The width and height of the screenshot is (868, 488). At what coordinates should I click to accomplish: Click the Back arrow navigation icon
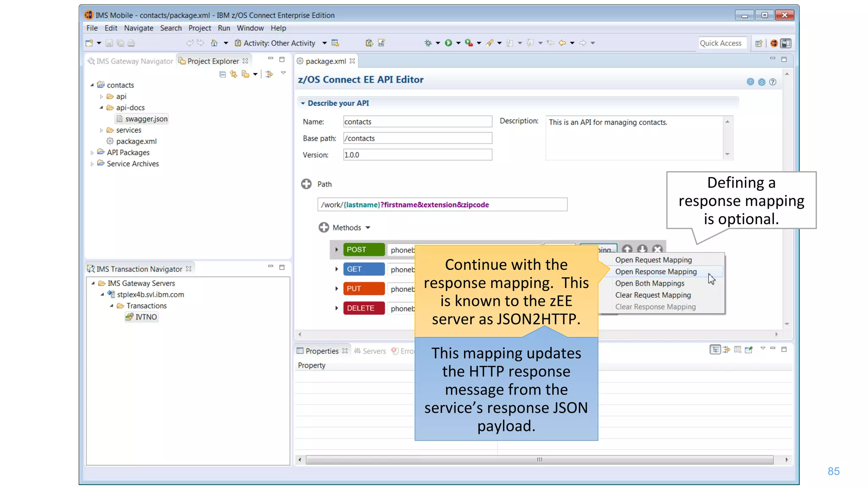(562, 43)
